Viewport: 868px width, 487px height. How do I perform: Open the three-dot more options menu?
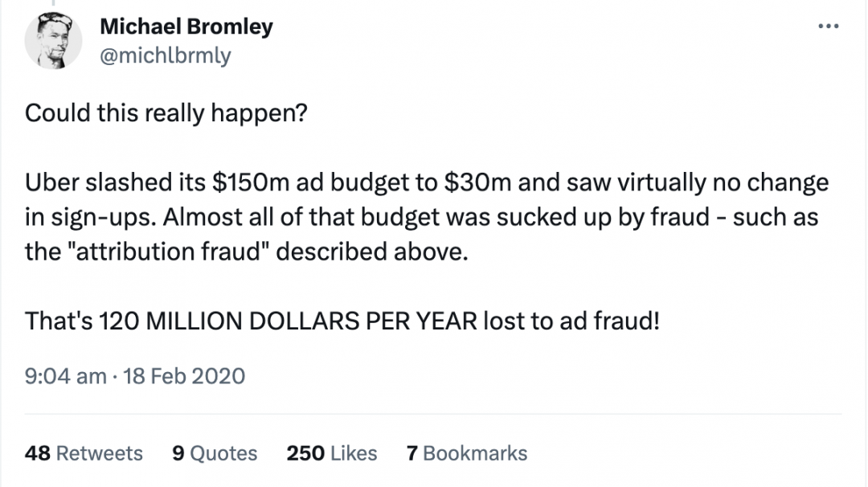click(828, 26)
